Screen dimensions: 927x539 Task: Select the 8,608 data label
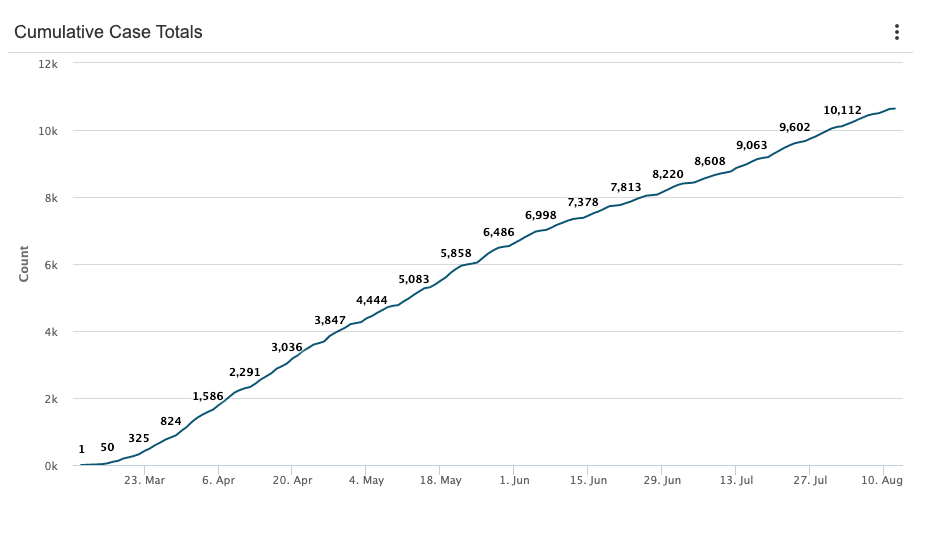pos(710,161)
